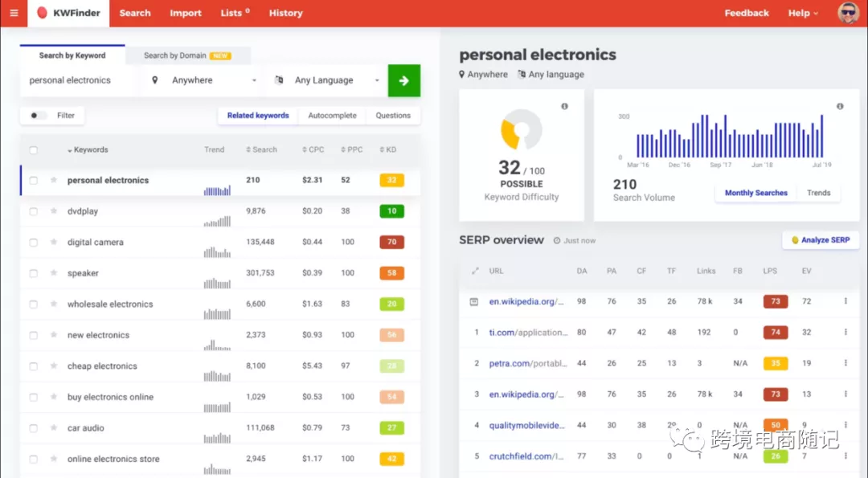Expand the Help menu
868x478 pixels.
(803, 14)
